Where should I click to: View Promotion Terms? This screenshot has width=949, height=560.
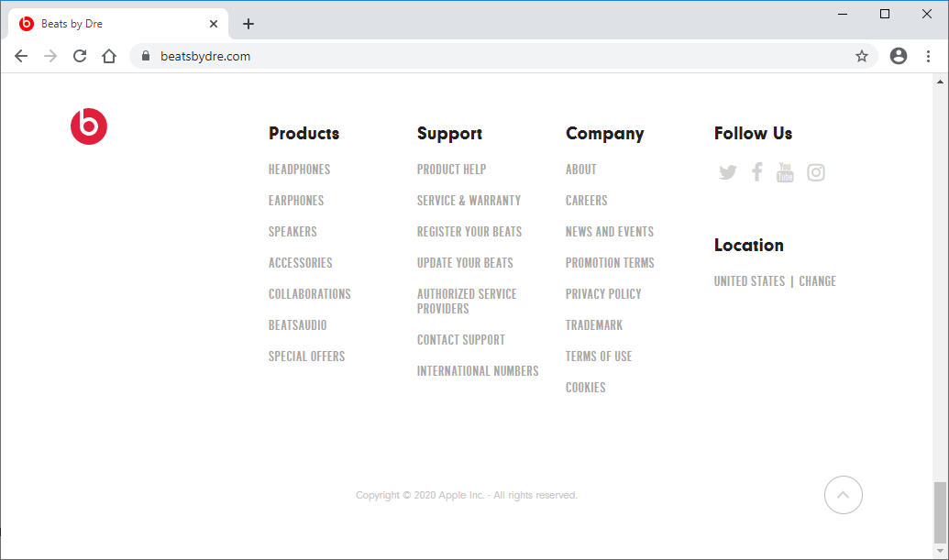(x=610, y=262)
